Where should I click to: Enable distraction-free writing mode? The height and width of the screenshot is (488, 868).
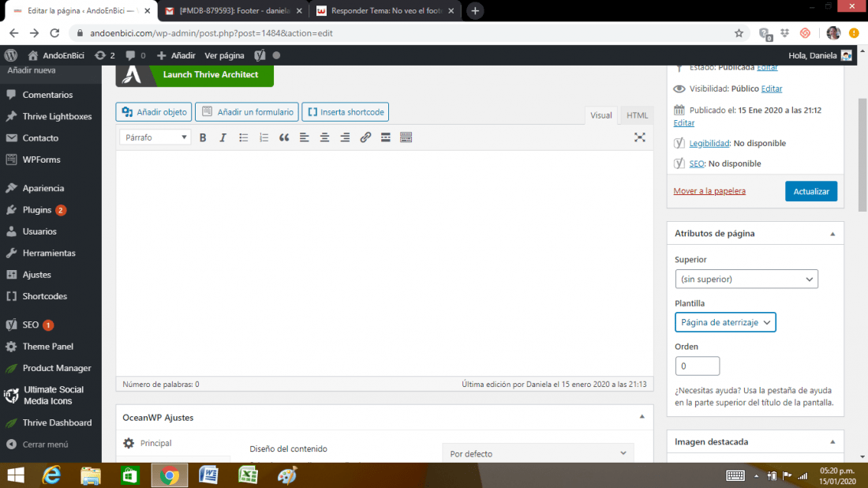[x=639, y=137]
